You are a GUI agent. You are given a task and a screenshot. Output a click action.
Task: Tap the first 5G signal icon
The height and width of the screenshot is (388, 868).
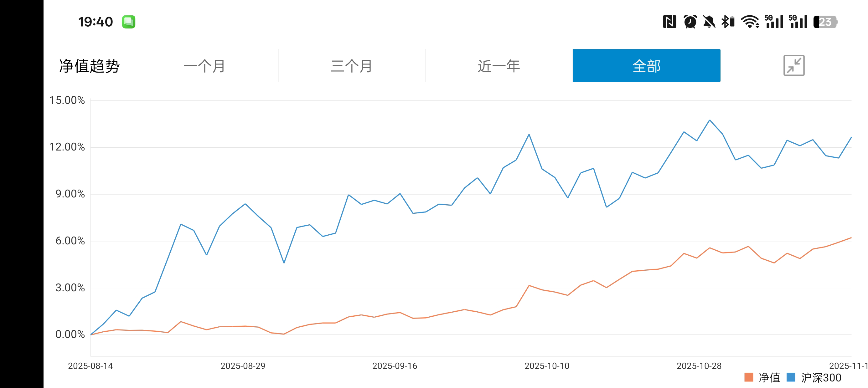coord(774,22)
